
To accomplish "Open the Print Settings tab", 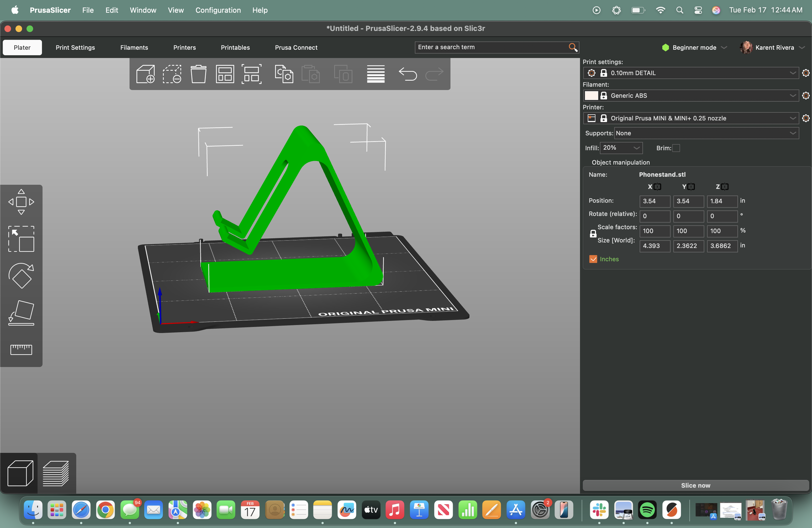I will (75, 47).
